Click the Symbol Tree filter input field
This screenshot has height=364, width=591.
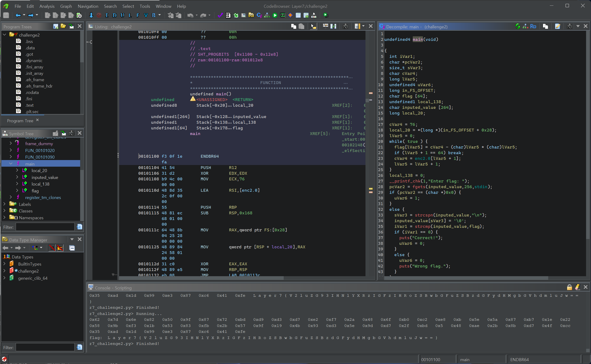tap(45, 227)
